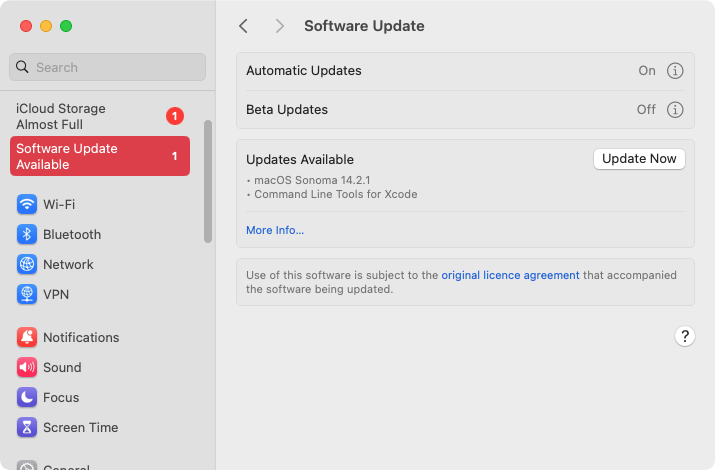Image resolution: width=715 pixels, height=470 pixels.
Task: Click the Updates Available heading
Action: pos(300,160)
